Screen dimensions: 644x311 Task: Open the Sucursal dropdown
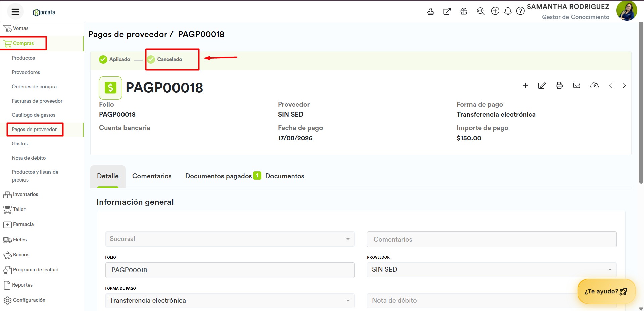click(230, 239)
